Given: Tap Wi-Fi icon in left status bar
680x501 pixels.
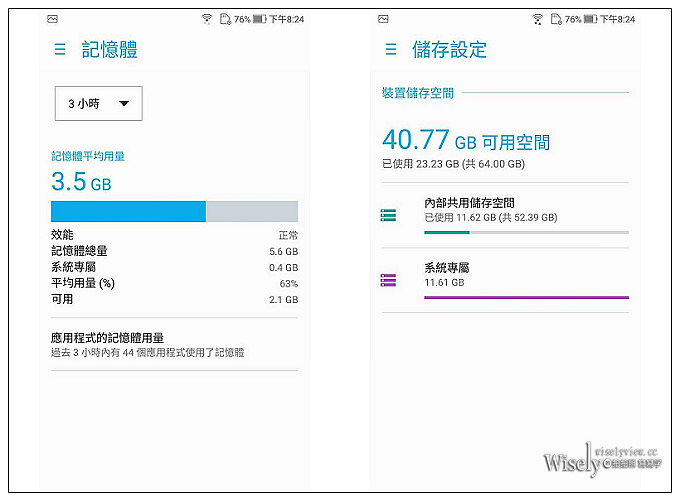Looking at the screenshot, I should click(x=207, y=19).
